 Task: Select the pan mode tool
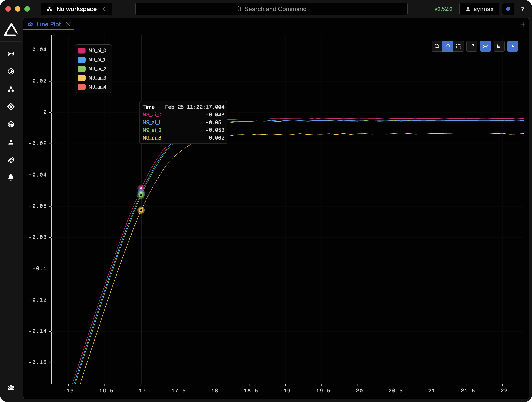[448, 46]
